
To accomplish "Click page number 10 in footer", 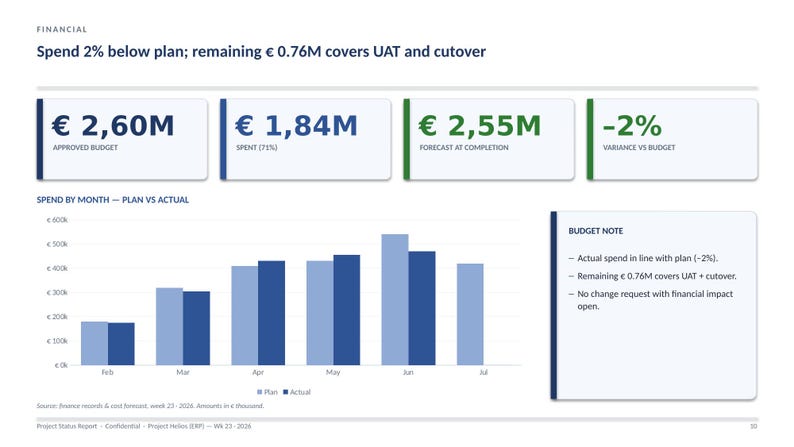I will click(753, 426).
